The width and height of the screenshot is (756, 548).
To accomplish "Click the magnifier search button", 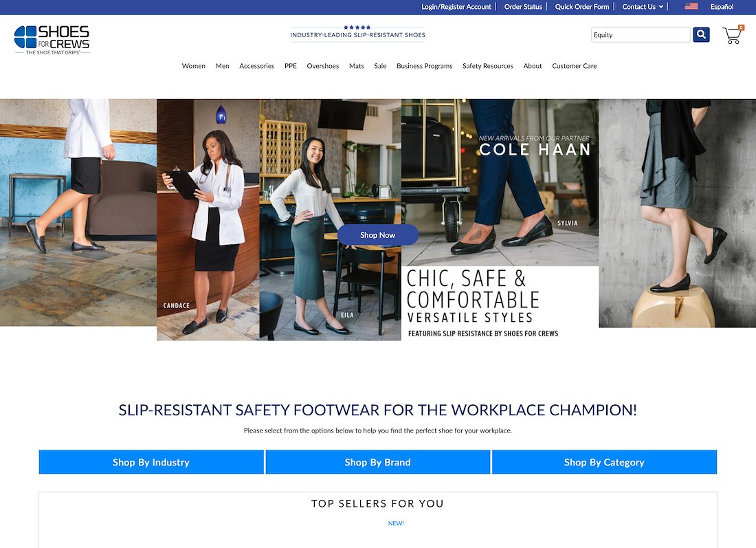I will (x=701, y=34).
